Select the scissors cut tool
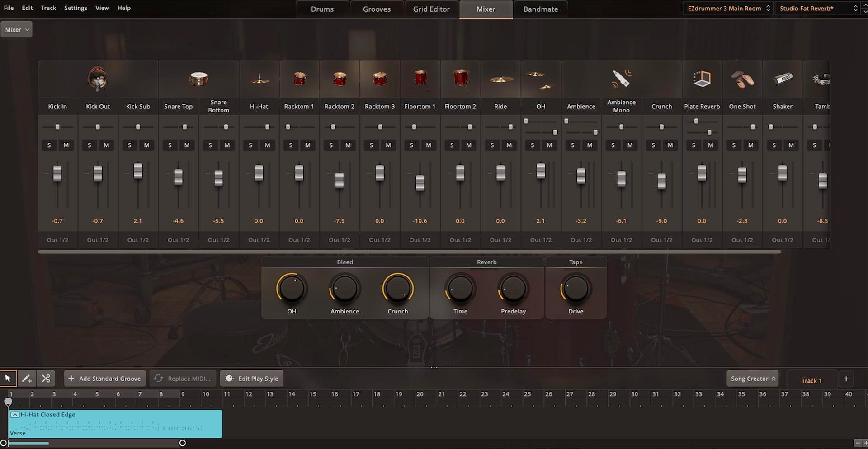This screenshot has width=868, height=449. pos(46,379)
